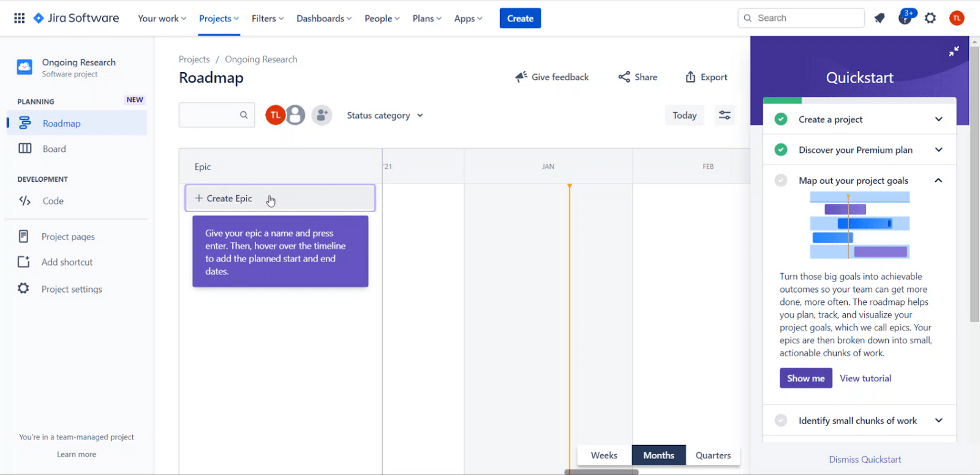This screenshot has height=475, width=980.
Task: Filter by the unassigned avatar
Action: pyautogui.click(x=295, y=115)
